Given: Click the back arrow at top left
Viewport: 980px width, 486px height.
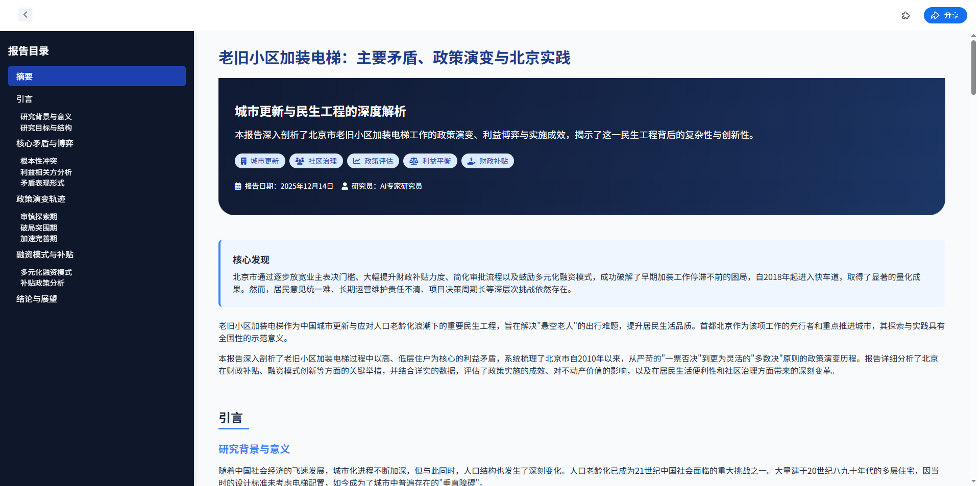Looking at the screenshot, I should click(x=25, y=14).
